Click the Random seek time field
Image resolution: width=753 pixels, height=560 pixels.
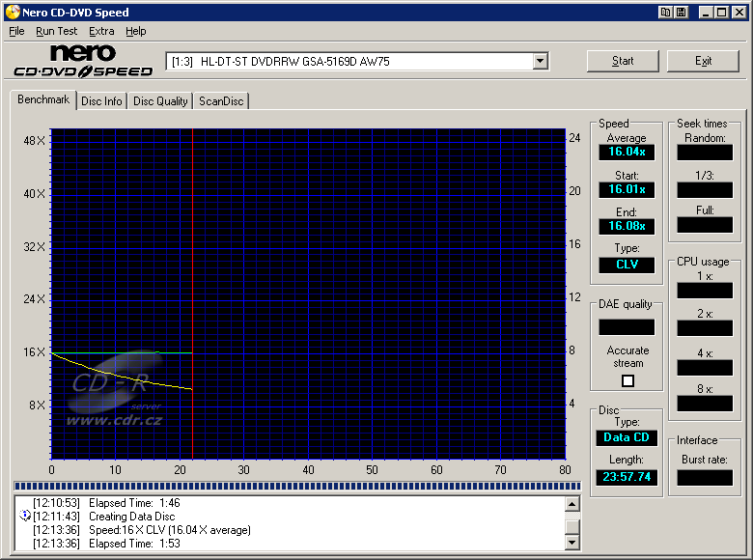point(705,153)
